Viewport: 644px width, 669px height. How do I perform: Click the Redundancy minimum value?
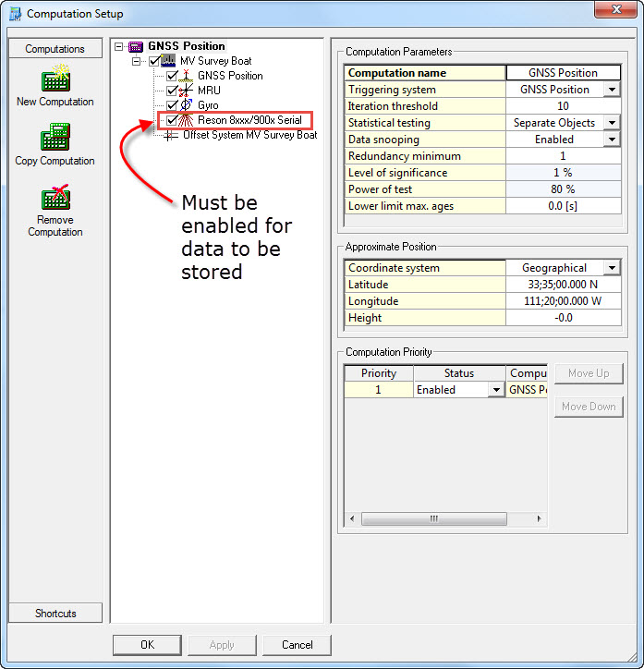[x=563, y=156]
